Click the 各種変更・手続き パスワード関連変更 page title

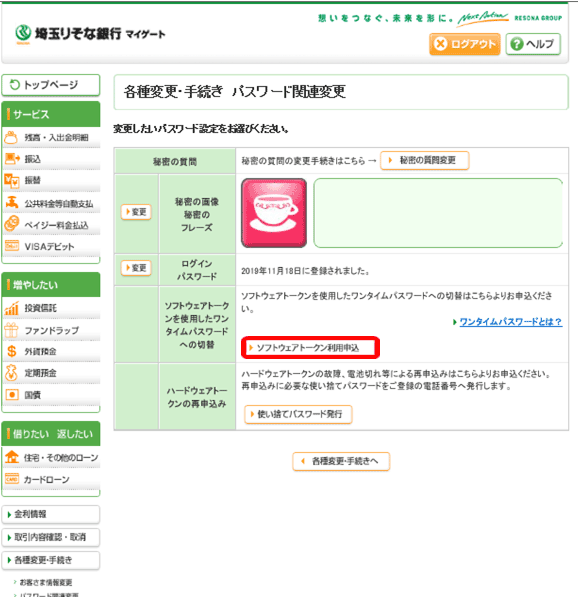pos(235,92)
